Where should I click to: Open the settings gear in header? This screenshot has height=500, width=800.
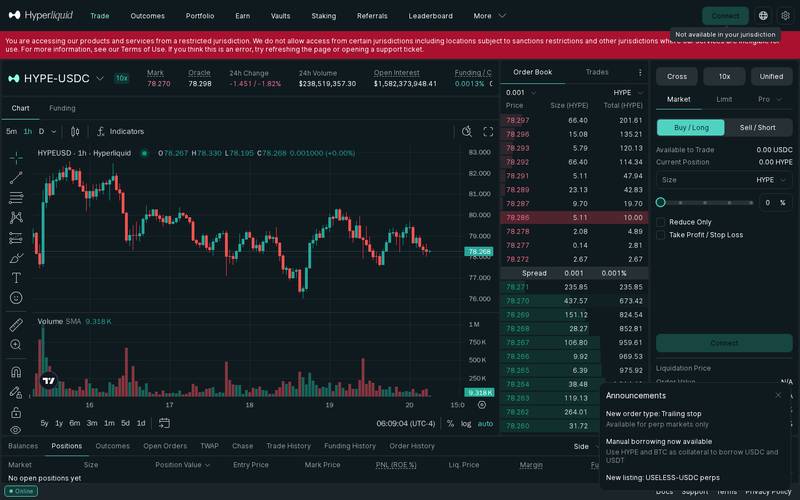[x=786, y=16]
